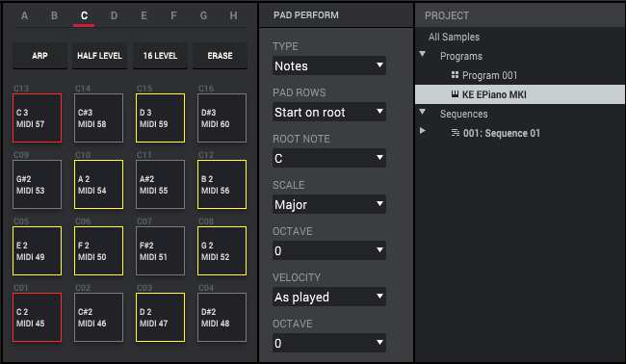Click the sequence icon beside 001: Sequence 01
626x364 pixels.
coord(456,133)
